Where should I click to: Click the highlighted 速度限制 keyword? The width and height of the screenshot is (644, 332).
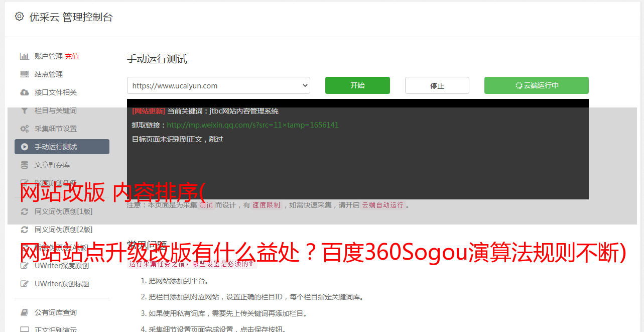[267, 205]
